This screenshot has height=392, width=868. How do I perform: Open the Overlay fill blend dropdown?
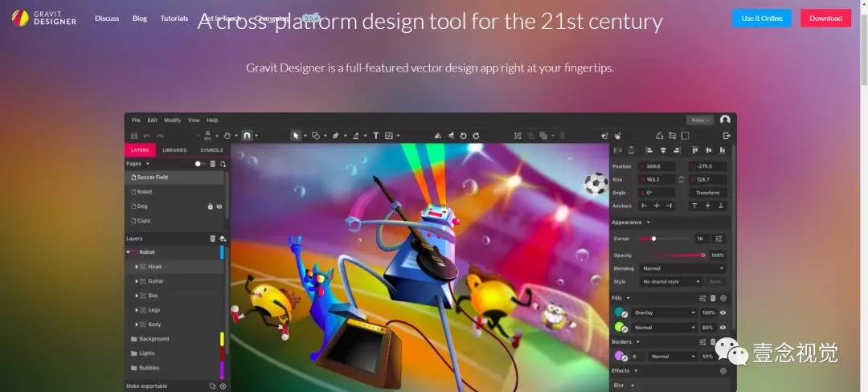665,312
